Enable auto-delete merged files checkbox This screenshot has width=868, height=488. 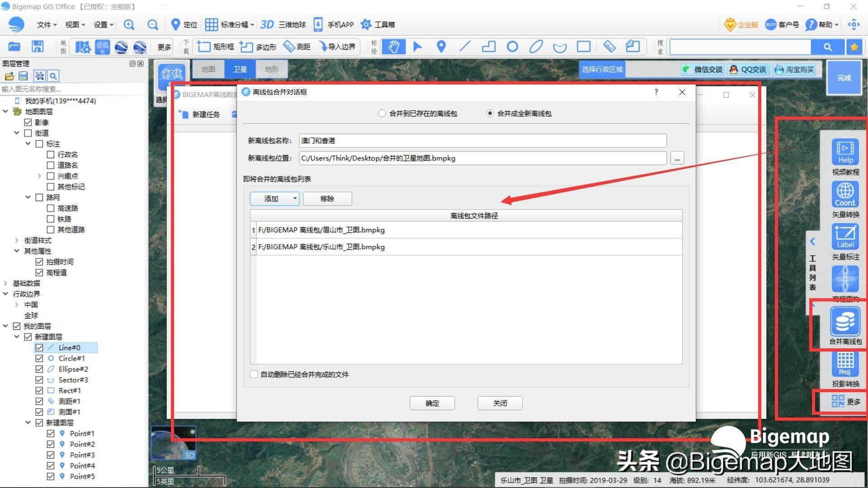point(254,374)
